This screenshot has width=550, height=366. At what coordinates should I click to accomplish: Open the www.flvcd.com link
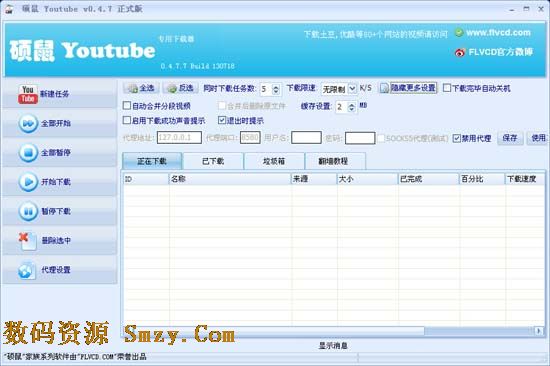coord(498,33)
